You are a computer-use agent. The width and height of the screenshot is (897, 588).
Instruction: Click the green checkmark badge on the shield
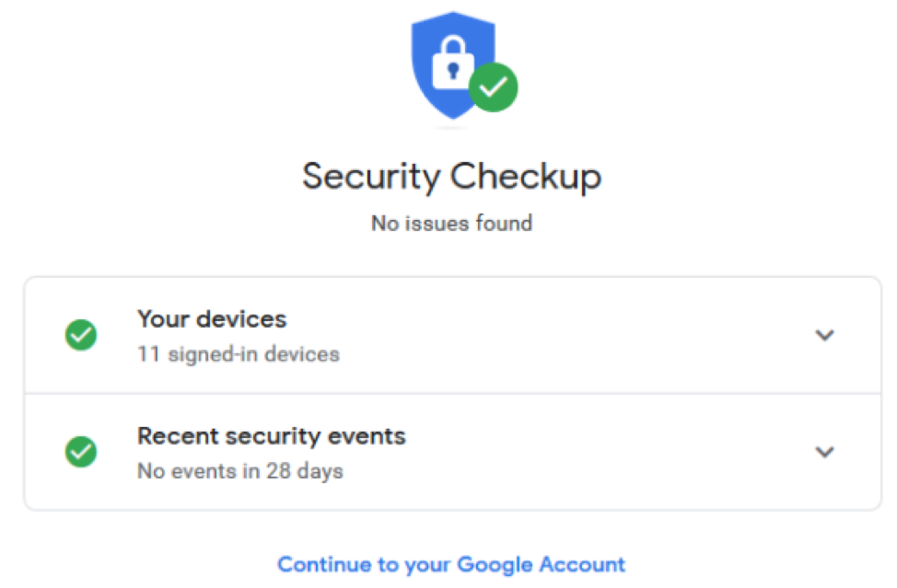tap(493, 87)
